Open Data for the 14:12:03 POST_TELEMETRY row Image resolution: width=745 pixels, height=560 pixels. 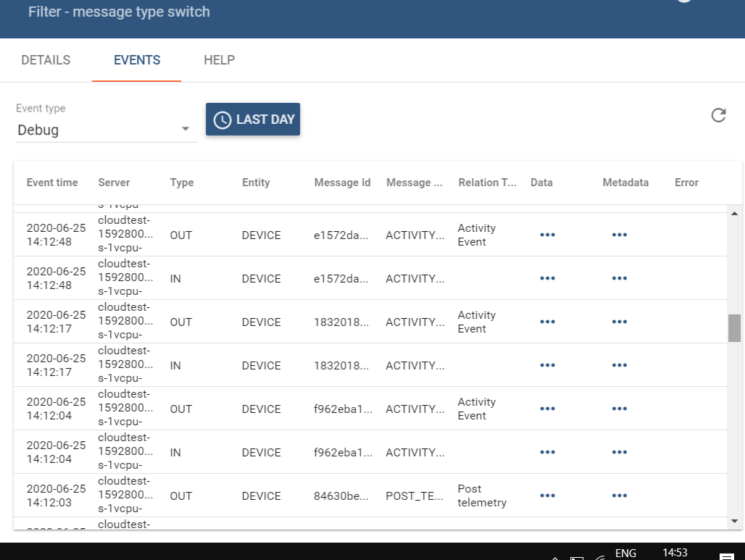tap(547, 496)
